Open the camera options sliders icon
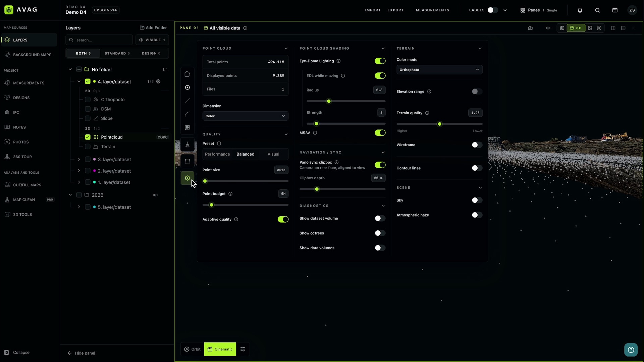Image resolution: width=644 pixels, height=362 pixels. coord(243,349)
